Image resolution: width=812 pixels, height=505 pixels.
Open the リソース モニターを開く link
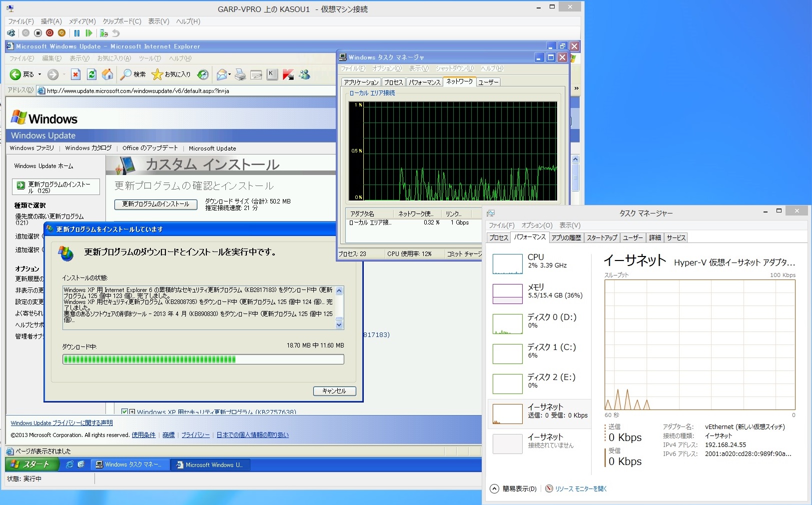pos(581,488)
